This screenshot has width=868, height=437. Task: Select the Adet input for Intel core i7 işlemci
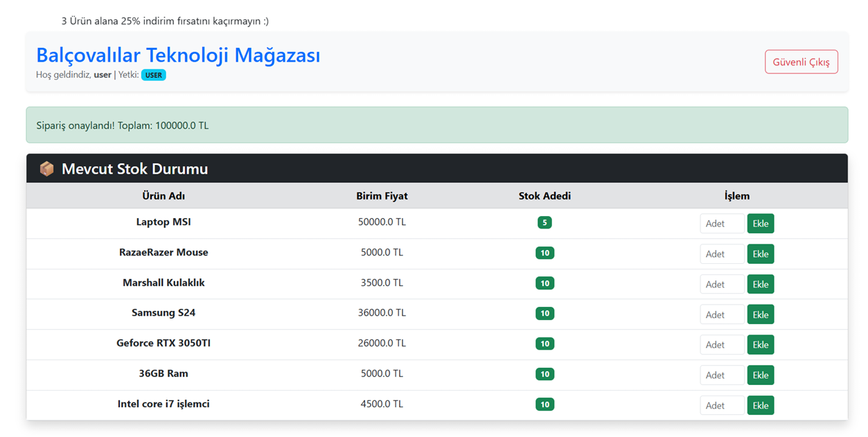click(722, 405)
